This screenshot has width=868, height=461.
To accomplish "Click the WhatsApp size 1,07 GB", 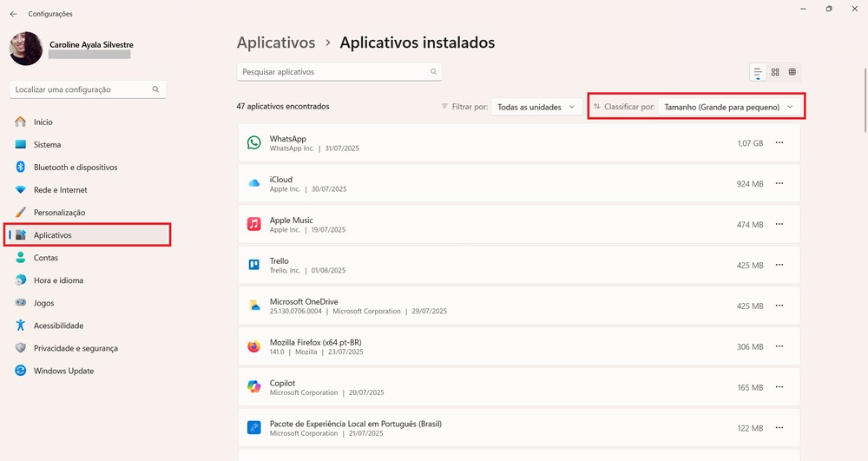I will pyautogui.click(x=750, y=143).
